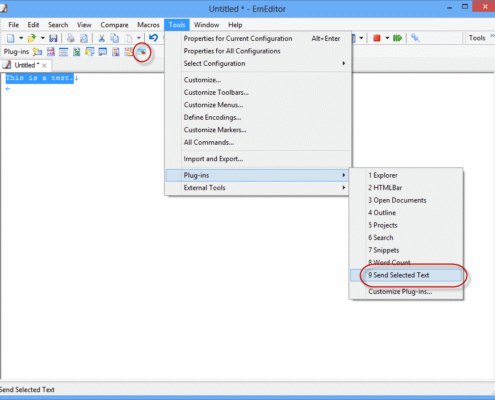Open the View menu
Image resolution: width=495 pixels, height=400 pixels.
tap(84, 25)
